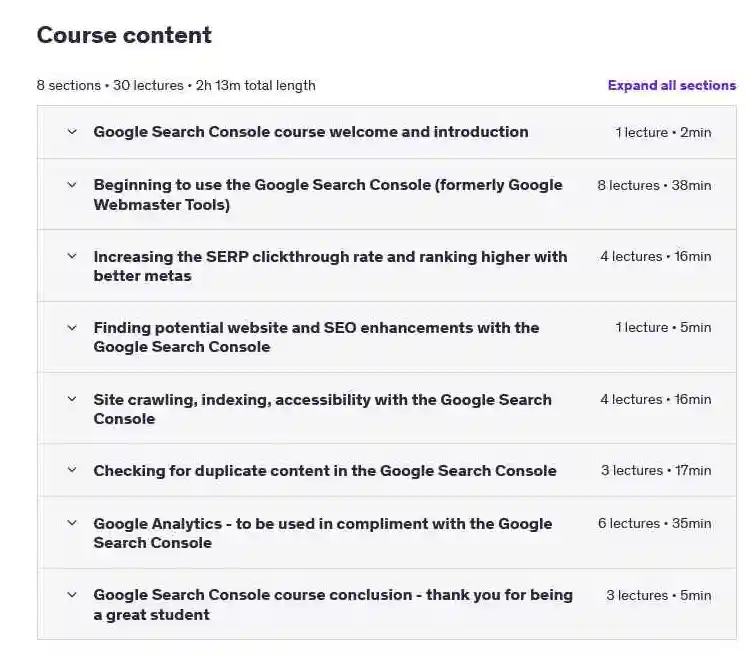Click the 6 lectures 35min label
Image resolution: width=749 pixels, height=655 pixels.
[x=654, y=524]
